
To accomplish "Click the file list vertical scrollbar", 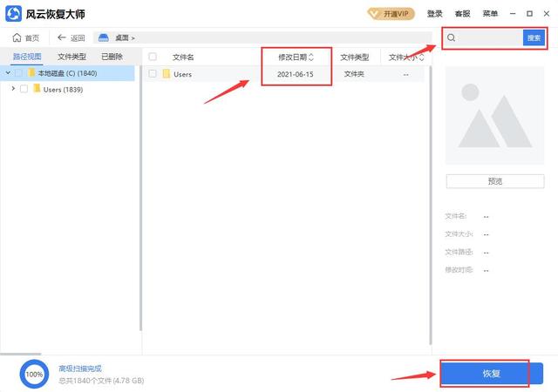I will 430,206.
